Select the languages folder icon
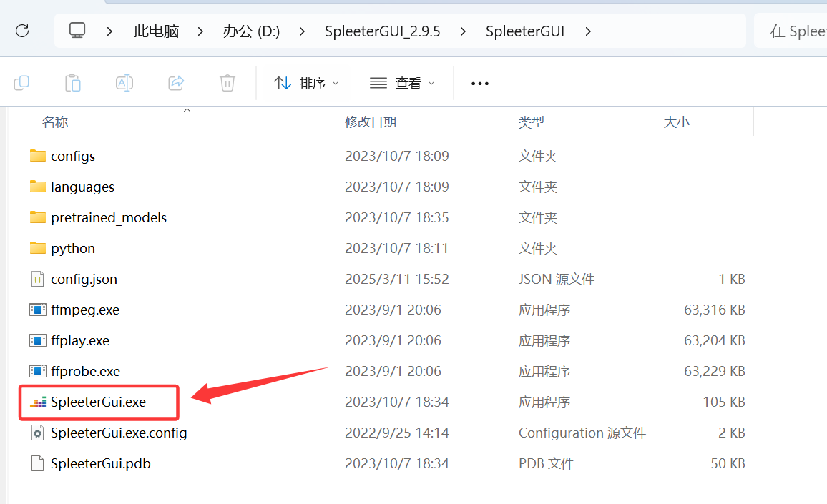 click(x=37, y=187)
